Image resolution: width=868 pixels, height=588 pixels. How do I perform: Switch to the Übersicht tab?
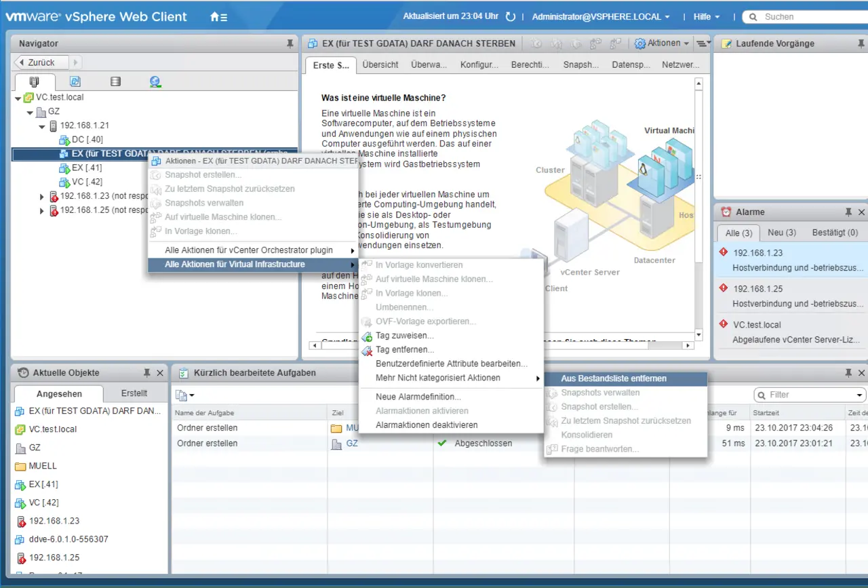(380, 65)
